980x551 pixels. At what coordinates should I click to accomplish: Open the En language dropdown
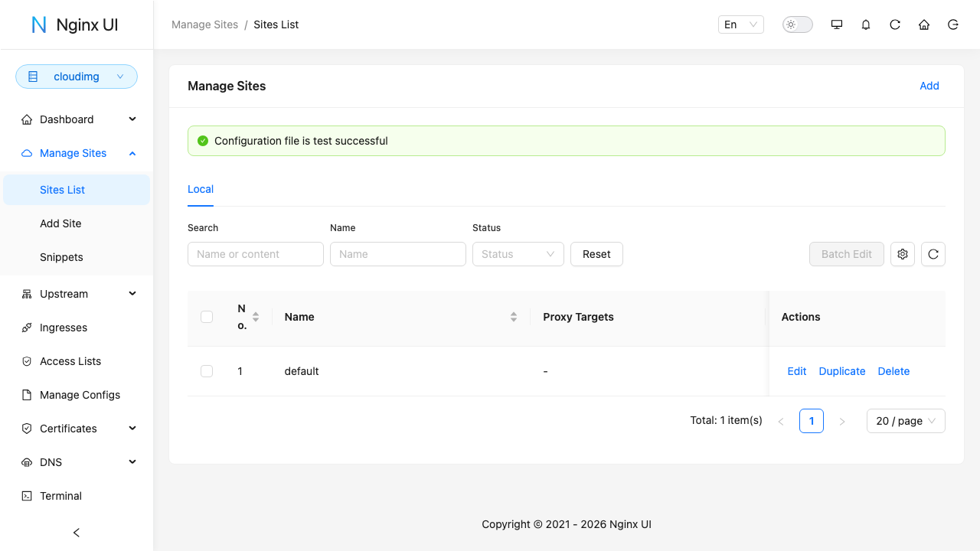pos(741,24)
